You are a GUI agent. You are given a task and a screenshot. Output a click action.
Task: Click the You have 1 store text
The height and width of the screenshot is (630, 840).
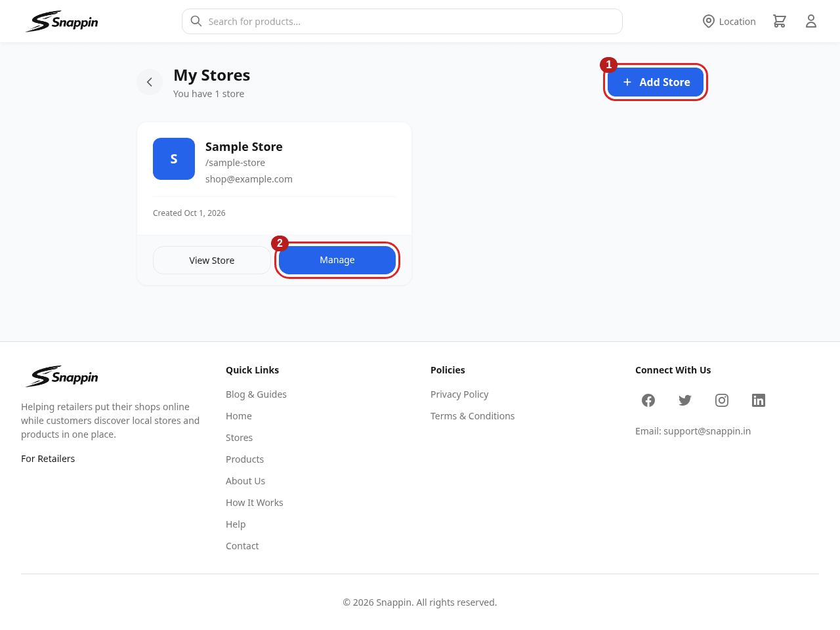click(x=209, y=94)
